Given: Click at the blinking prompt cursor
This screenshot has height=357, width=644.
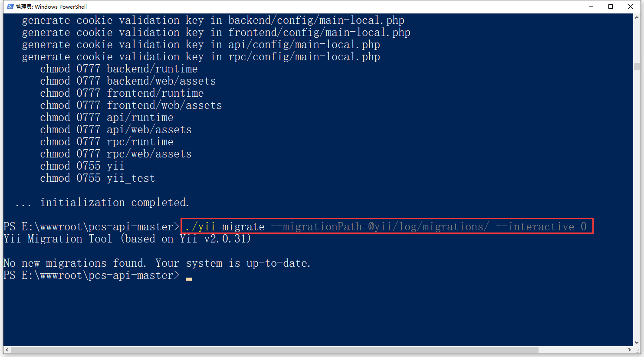Looking at the screenshot, I should (189, 278).
